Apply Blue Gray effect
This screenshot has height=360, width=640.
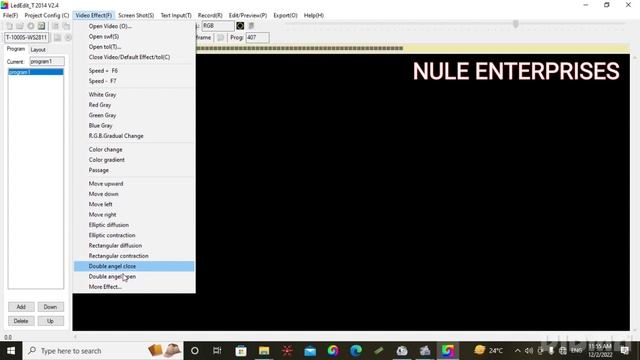(x=134, y=125)
